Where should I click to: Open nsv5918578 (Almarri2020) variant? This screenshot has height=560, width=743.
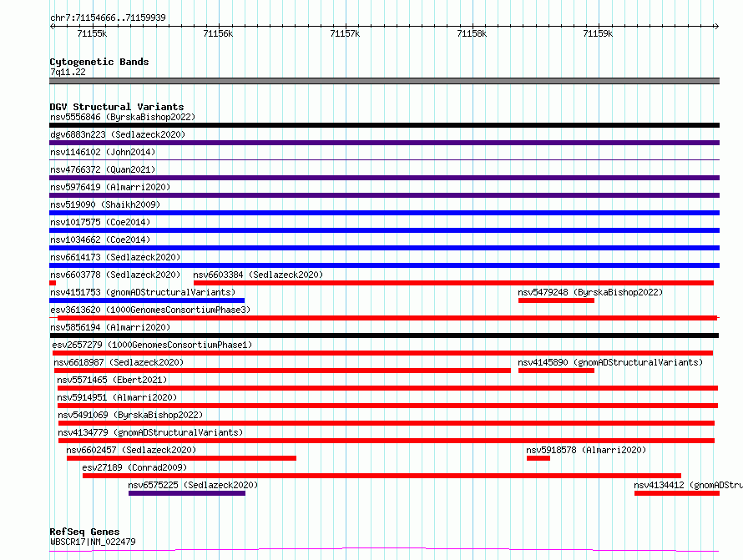(586, 450)
